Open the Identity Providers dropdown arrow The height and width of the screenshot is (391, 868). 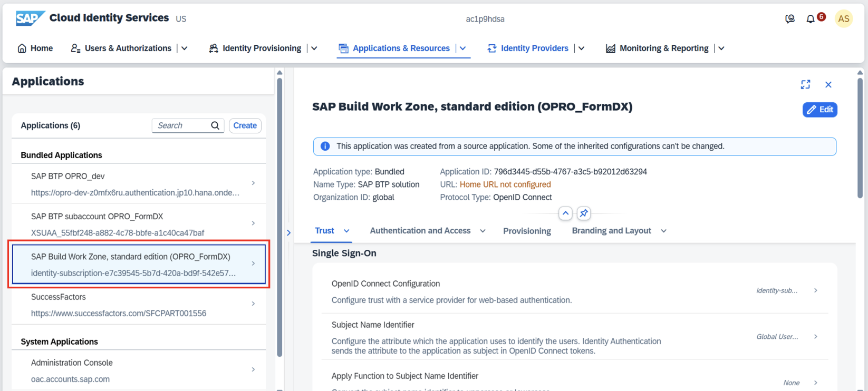pyautogui.click(x=582, y=48)
